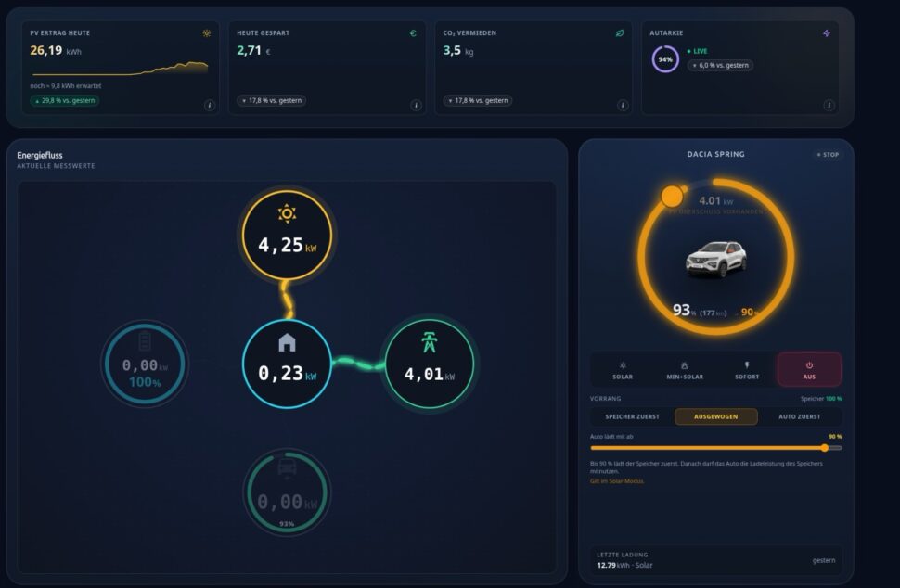Click the sun icon on PV Ertrag Heute card
Viewport: 900px width, 588px height.
pos(207,33)
